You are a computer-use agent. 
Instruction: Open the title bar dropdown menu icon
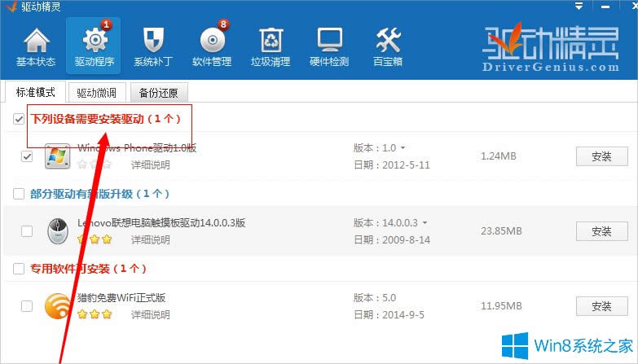point(579,6)
